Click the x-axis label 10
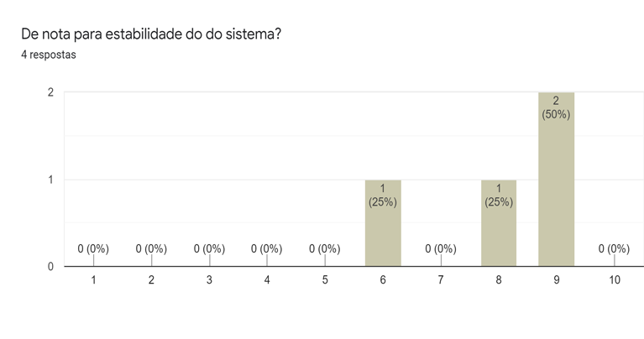Viewport: 644px width, 339px height. pyautogui.click(x=615, y=280)
